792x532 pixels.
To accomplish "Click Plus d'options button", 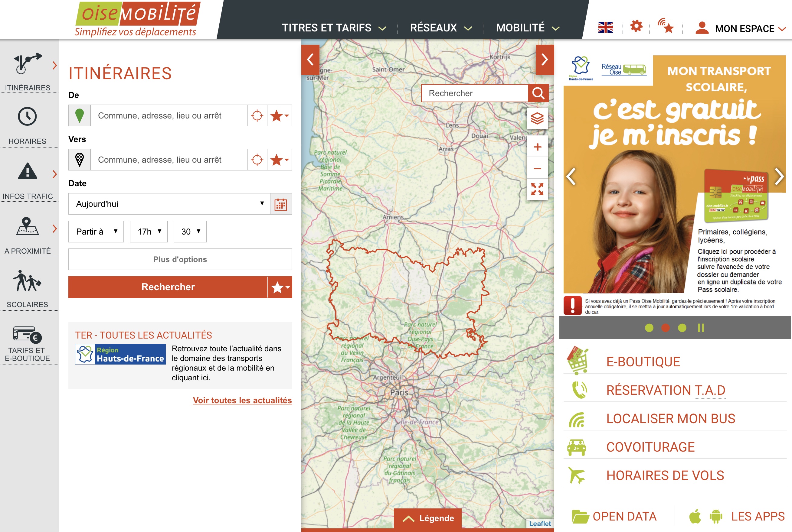I will pos(180,260).
